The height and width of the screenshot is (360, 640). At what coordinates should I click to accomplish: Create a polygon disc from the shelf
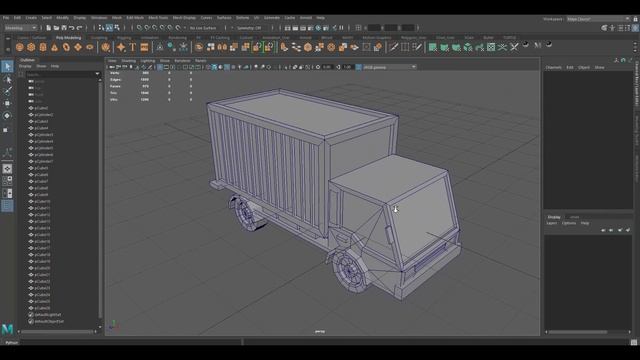(89, 47)
